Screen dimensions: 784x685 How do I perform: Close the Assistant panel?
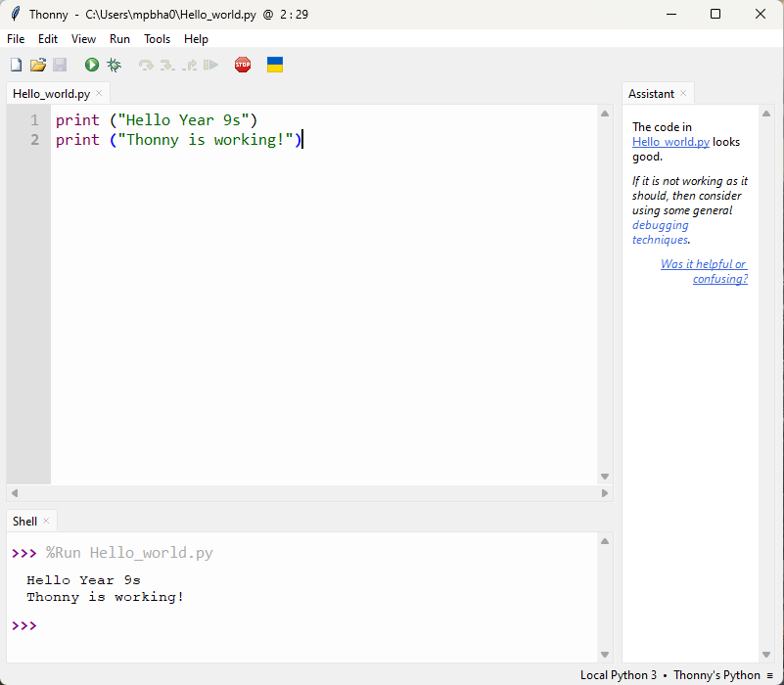point(682,93)
